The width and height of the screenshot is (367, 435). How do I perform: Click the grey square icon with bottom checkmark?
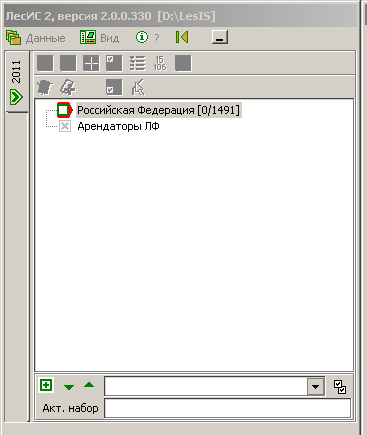pos(114,87)
